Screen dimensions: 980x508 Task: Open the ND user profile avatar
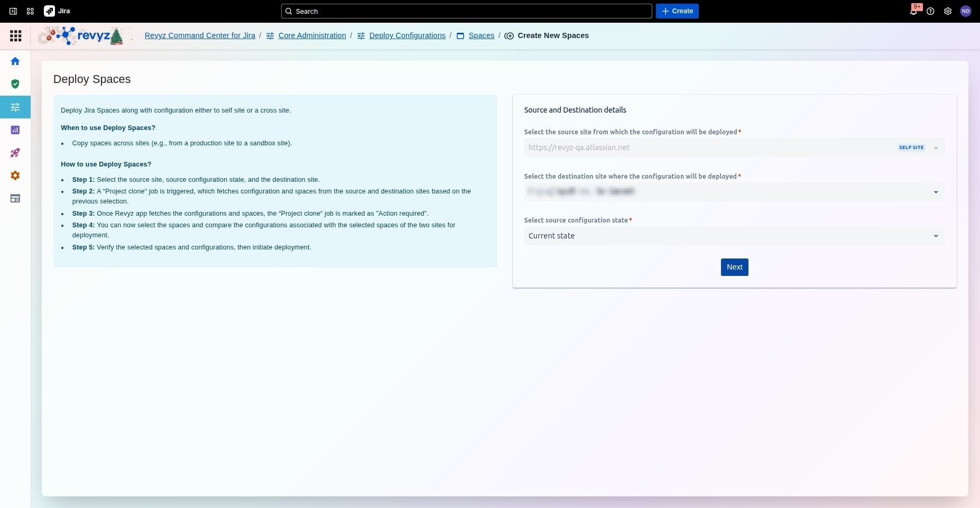[965, 11]
